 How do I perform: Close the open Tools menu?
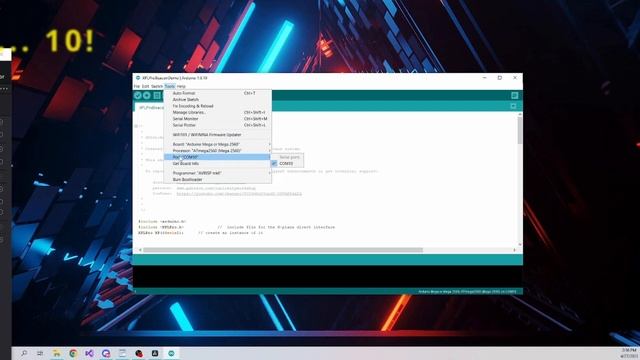coord(170,87)
